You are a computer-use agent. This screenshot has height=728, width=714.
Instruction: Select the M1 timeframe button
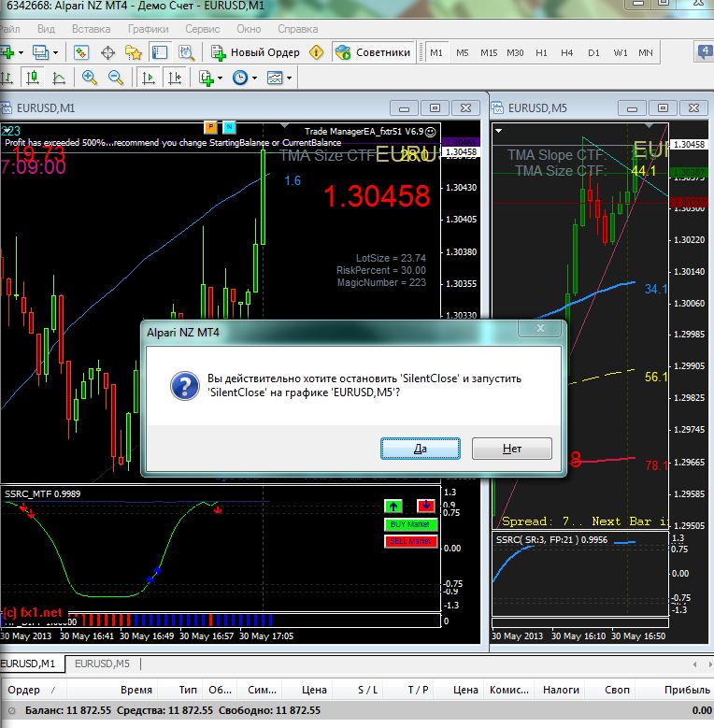pos(436,52)
